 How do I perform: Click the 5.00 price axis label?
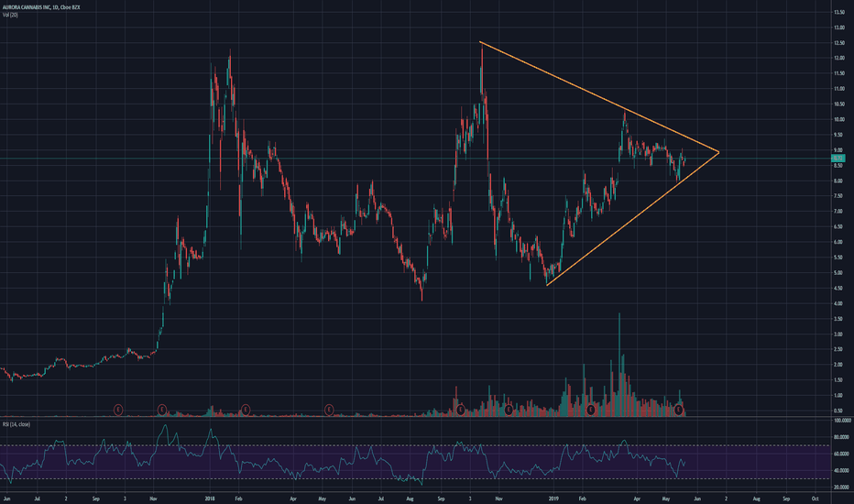point(838,272)
